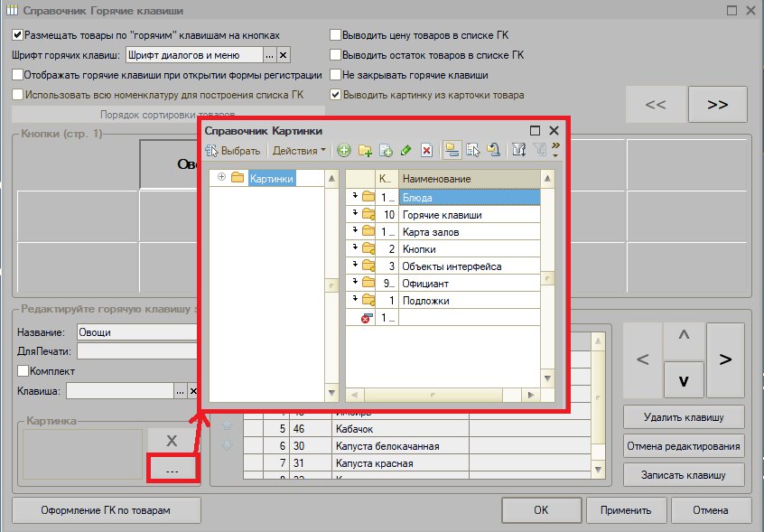
Task: Click the Add by copying icon
Action: pyautogui.click(x=386, y=151)
